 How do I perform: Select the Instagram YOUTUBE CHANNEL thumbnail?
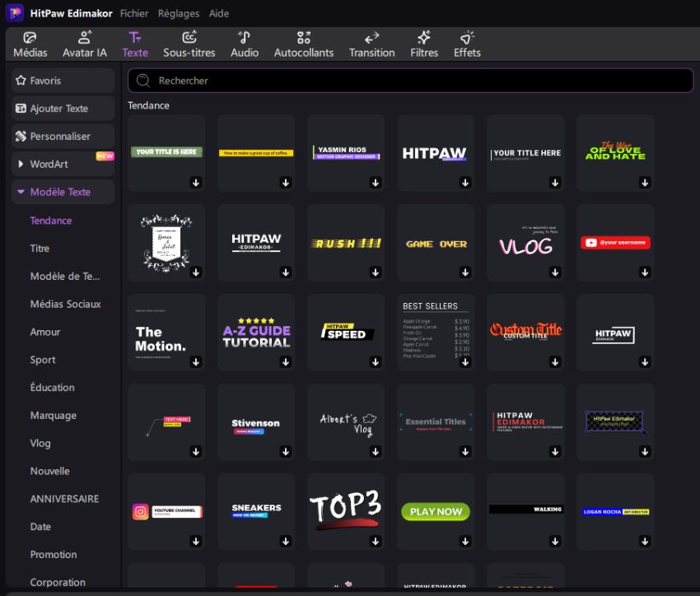pyautogui.click(x=166, y=512)
